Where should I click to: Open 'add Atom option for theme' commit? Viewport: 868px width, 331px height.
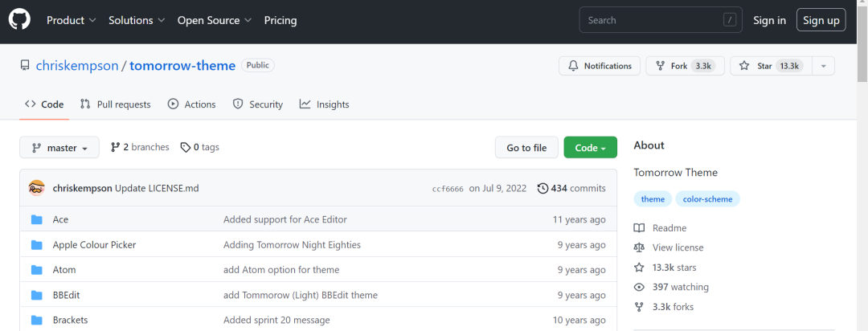(281, 270)
